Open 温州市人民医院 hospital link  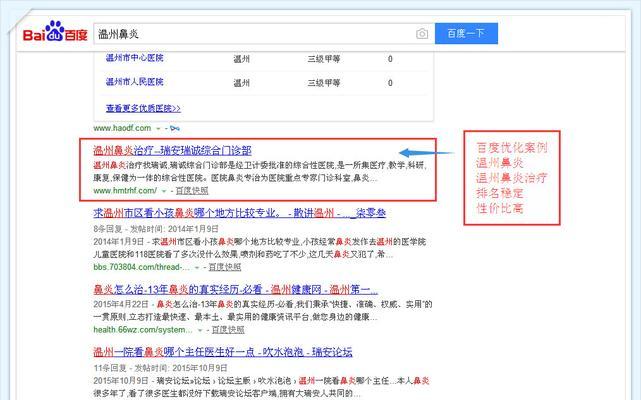point(134,82)
